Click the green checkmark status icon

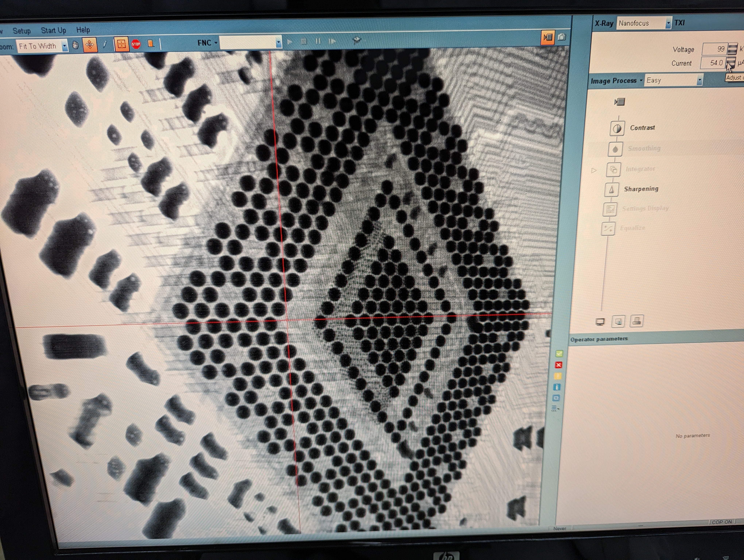[x=559, y=353]
